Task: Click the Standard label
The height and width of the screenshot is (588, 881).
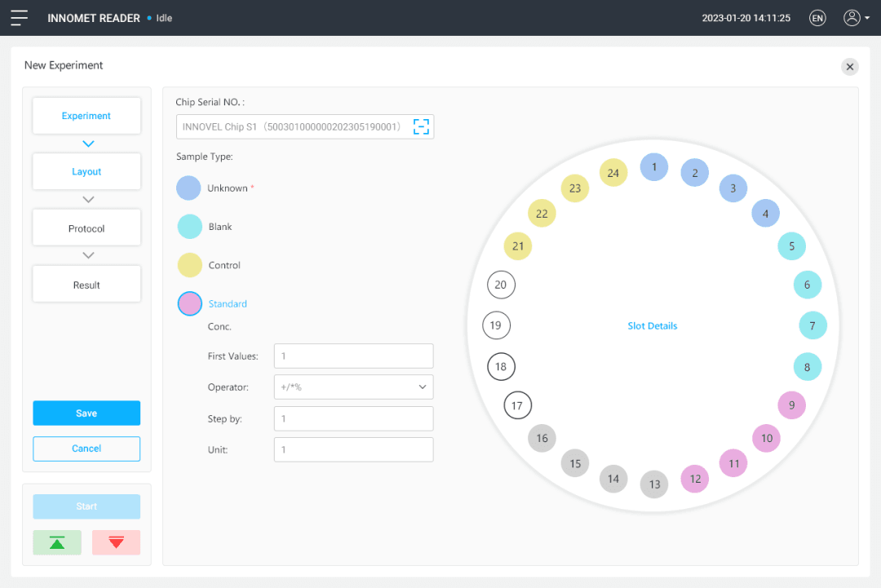Action: [228, 304]
